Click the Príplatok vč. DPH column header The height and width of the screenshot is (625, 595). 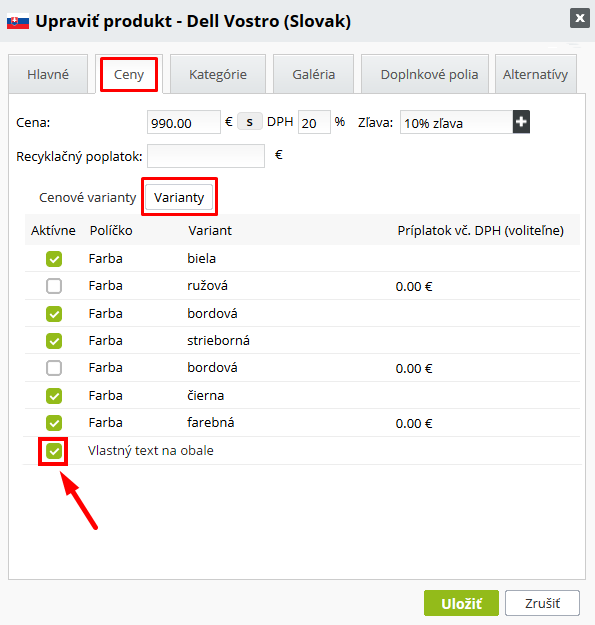[x=480, y=230]
